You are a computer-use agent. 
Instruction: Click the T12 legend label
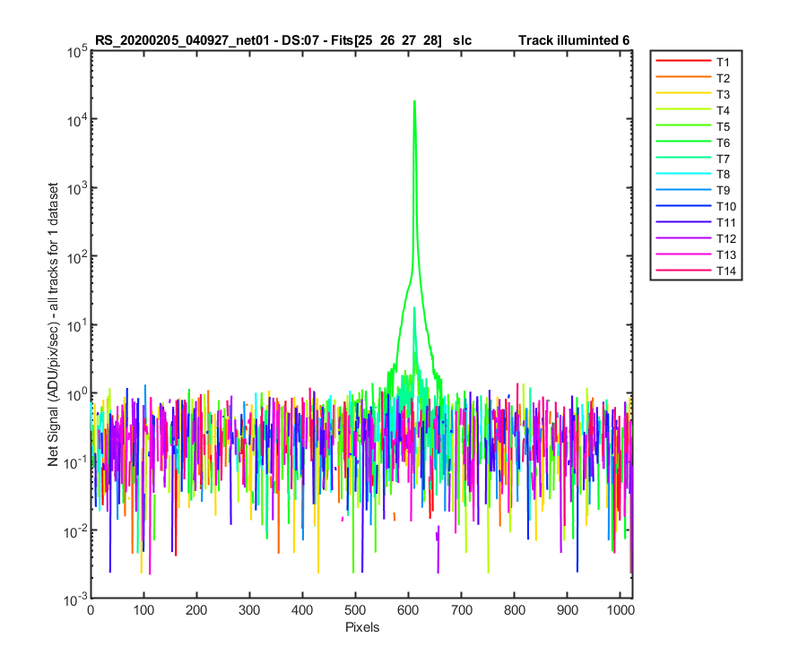(725, 238)
